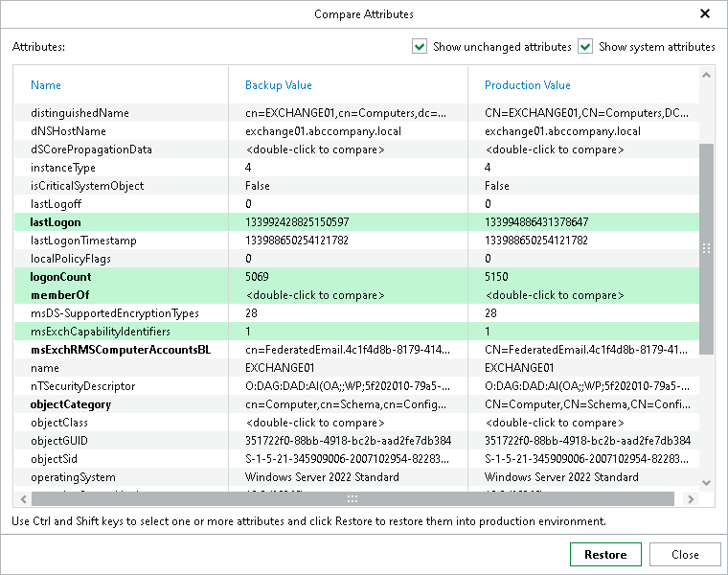Sort by the Production Value column header
Viewport: 728px width, 575px height.
pyautogui.click(x=527, y=85)
